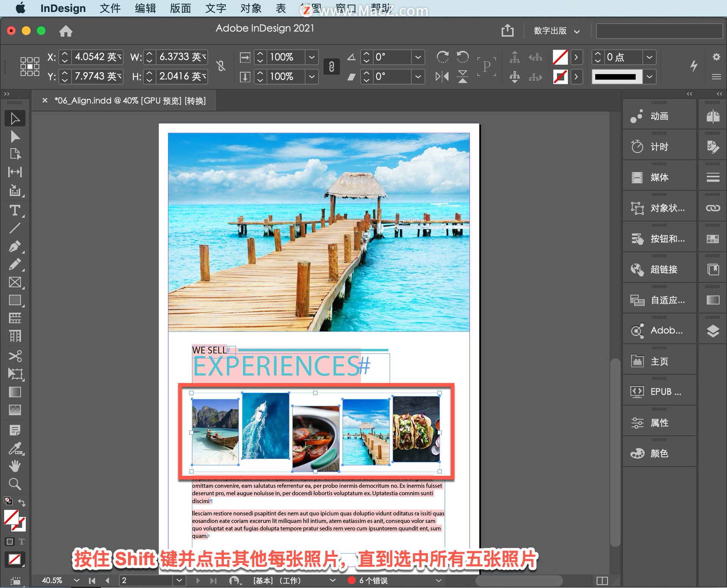Image resolution: width=727 pixels, height=588 pixels.
Task: Open the 属性 panel
Action: (x=659, y=423)
